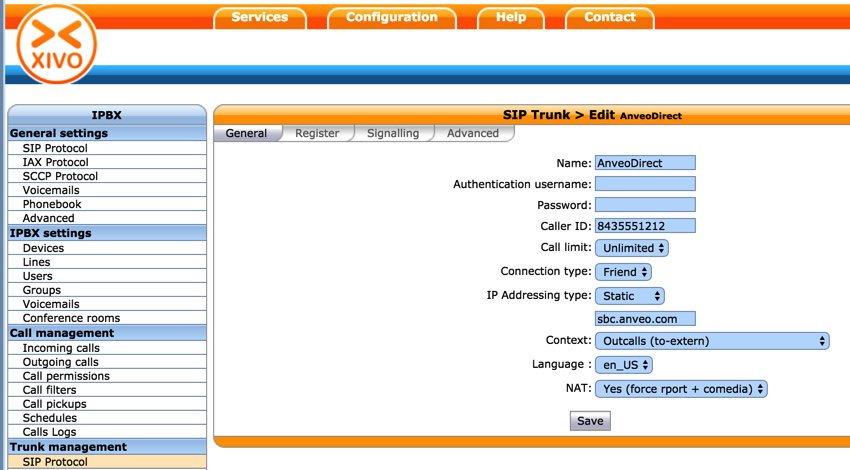This screenshot has width=850, height=470.
Task: Open the Call permissions page
Action: (107, 376)
